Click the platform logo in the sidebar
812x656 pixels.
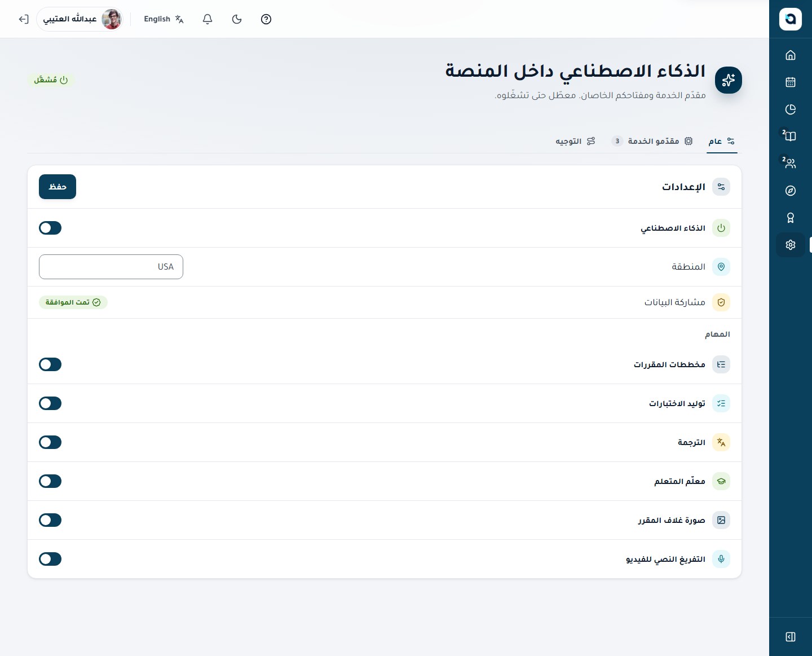[x=791, y=19]
